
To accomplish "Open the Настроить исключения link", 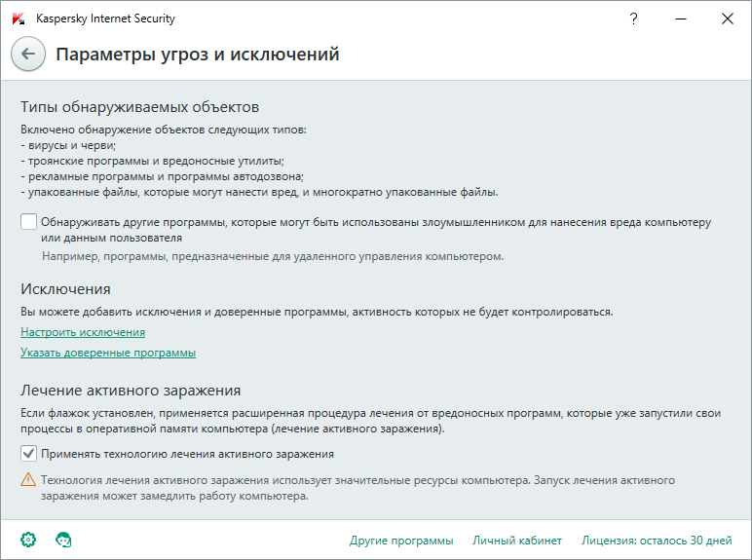I will click(83, 332).
